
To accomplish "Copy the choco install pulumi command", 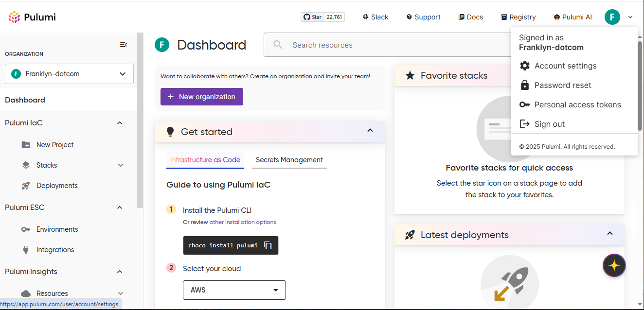I will [268, 245].
